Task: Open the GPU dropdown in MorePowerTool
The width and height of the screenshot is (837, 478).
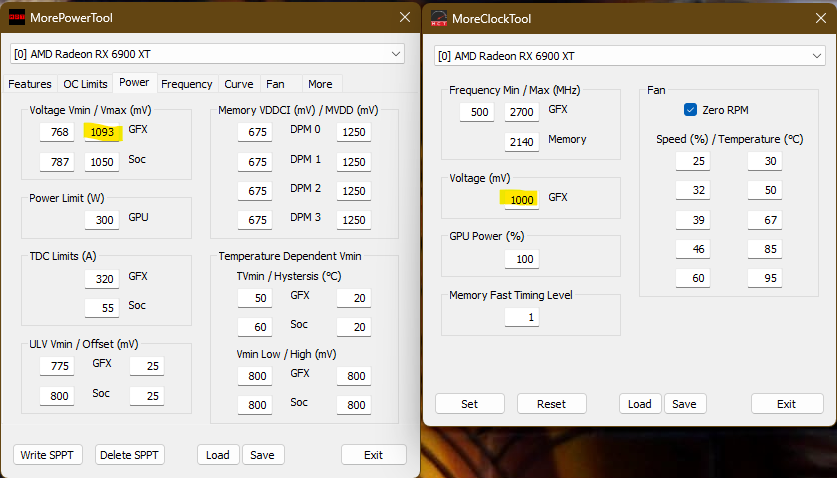Action: [x=207, y=54]
